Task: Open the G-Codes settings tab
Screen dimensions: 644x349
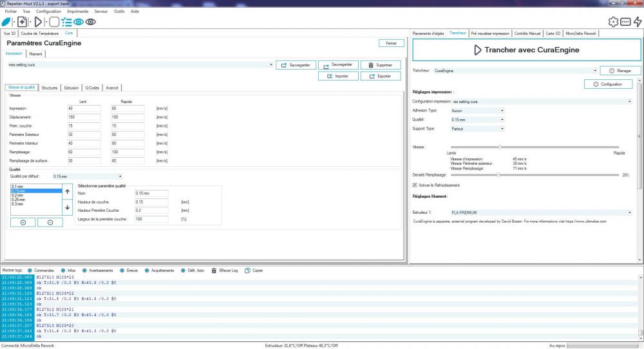Action: coord(92,88)
